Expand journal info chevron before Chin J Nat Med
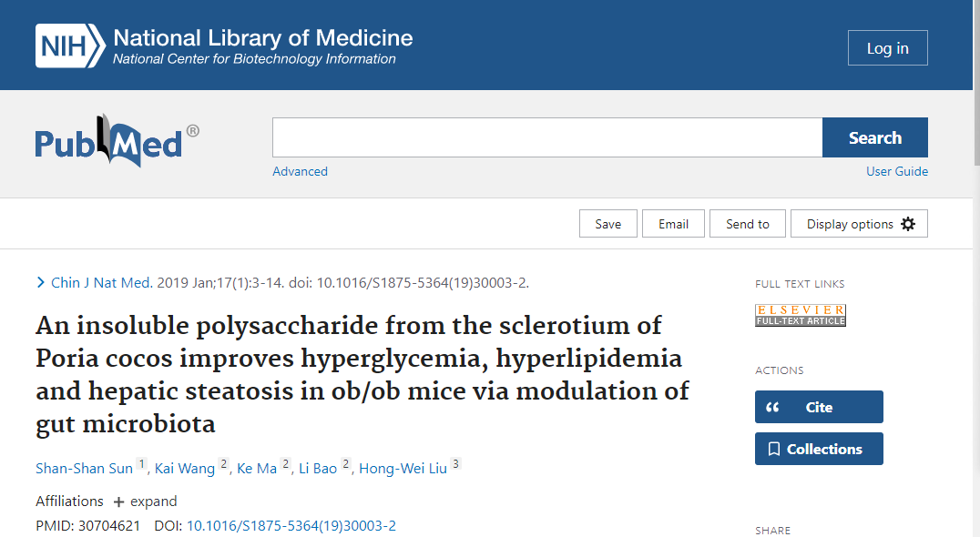Image resolution: width=980 pixels, height=537 pixels. click(x=41, y=283)
